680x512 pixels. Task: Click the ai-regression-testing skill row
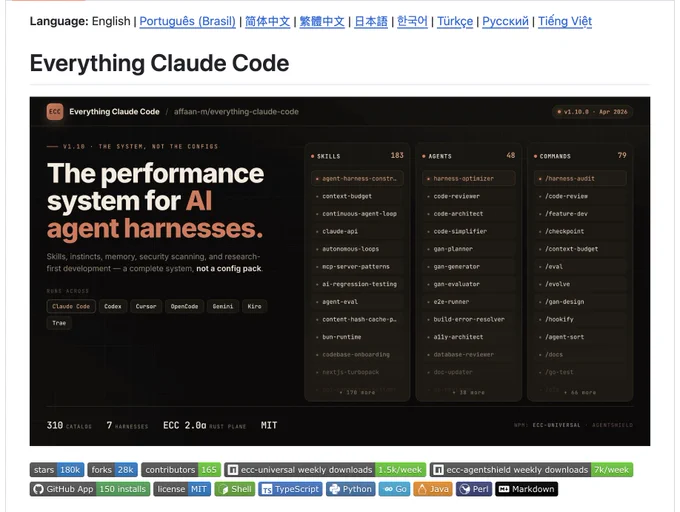[357, 284]
